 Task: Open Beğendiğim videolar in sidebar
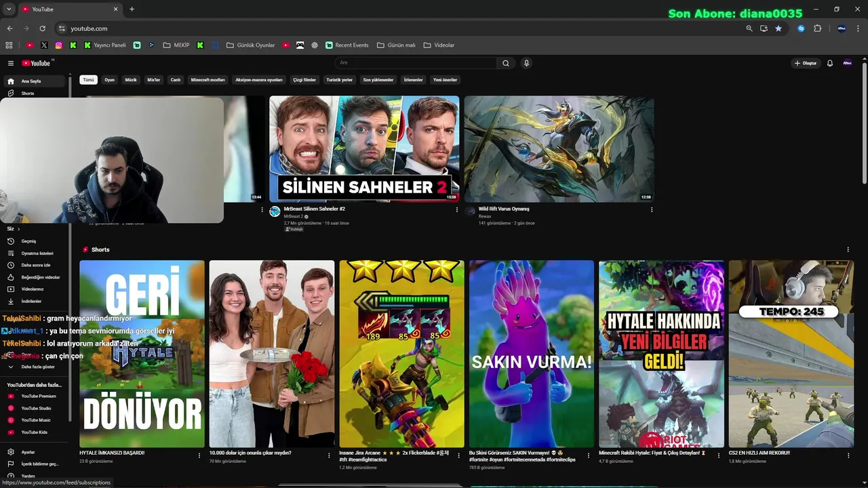(x=36, y=277)
